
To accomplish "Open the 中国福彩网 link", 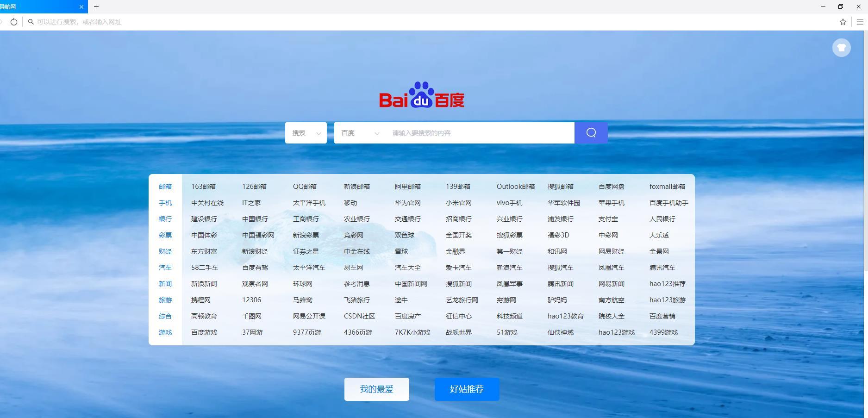I will click(x=258, y=235).
